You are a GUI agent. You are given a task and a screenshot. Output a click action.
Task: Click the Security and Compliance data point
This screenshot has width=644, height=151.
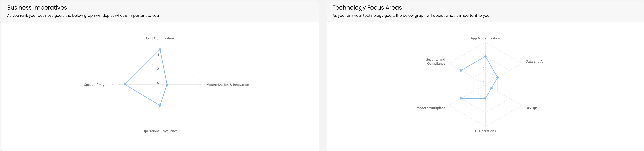tap(461, 71)
